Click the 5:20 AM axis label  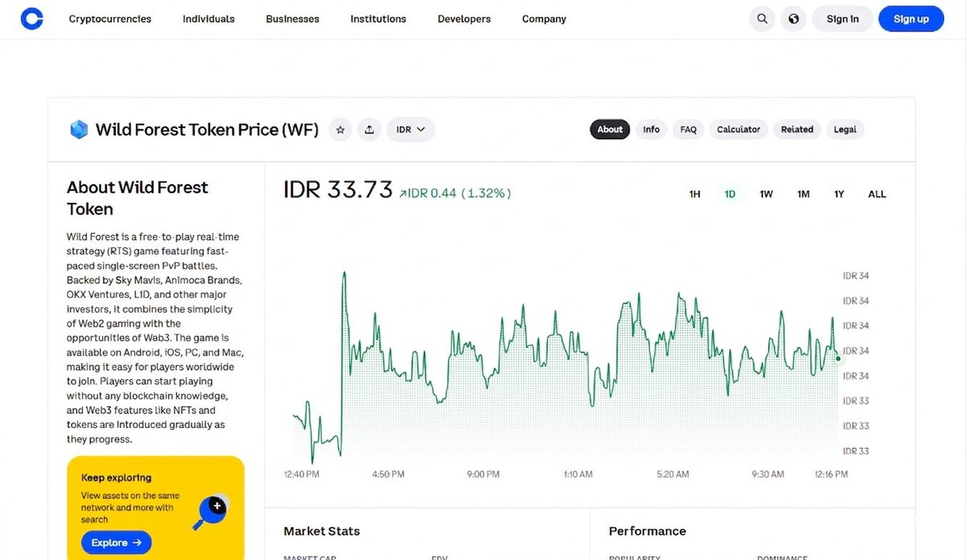[x=672, y=475]
